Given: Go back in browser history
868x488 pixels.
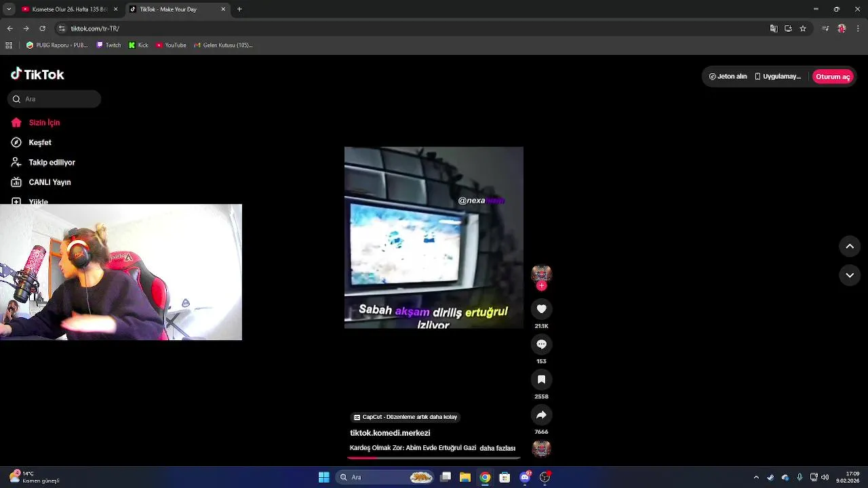Looking at the screenshot, I should pyautogui.click(x=9, y=28).
